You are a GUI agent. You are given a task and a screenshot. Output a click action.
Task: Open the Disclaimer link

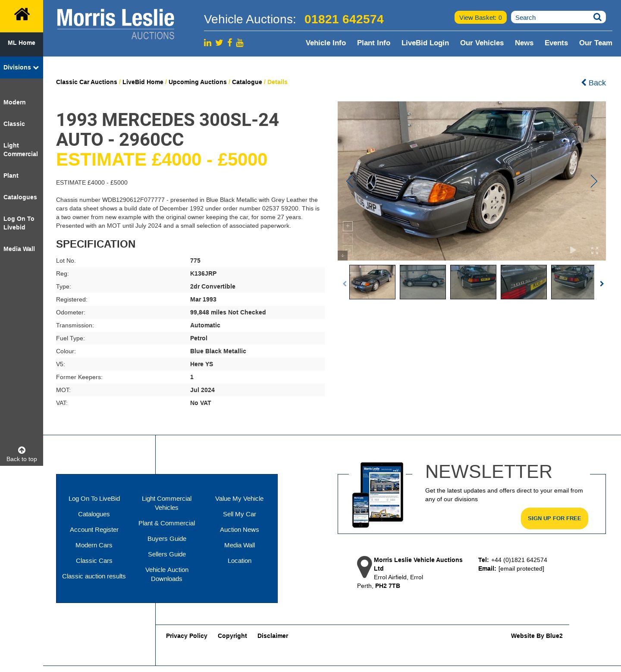pyautogui.click(x=273, y=636)
